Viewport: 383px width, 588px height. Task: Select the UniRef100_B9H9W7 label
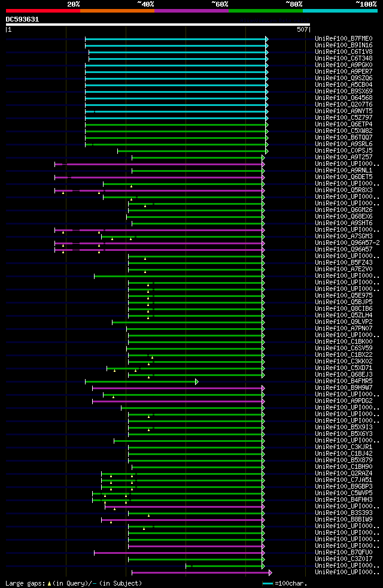344,388
